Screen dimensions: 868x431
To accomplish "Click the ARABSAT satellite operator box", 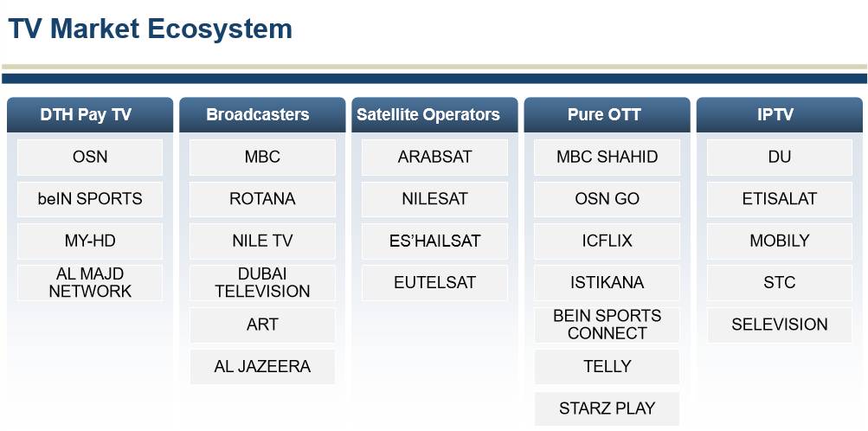I will tap(434, 158).
